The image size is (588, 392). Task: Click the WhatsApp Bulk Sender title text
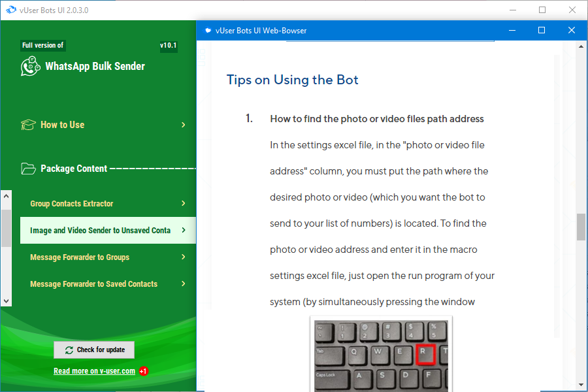95,67
